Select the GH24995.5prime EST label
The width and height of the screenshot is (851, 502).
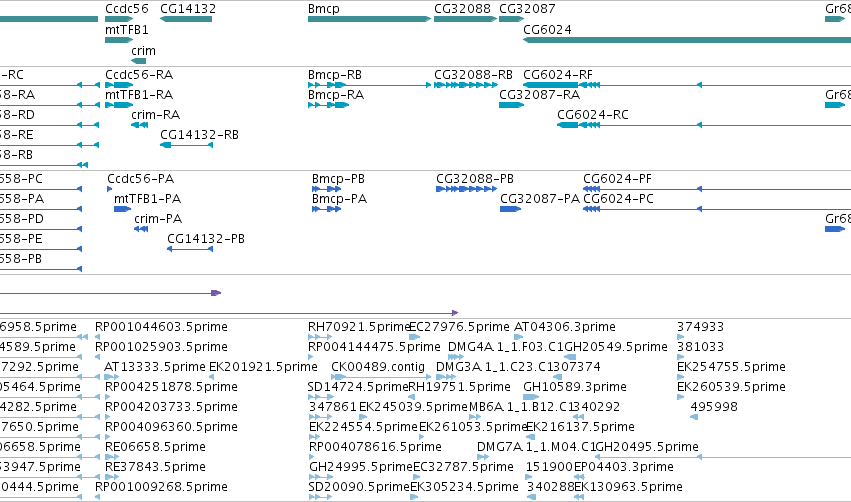[361, 468]
